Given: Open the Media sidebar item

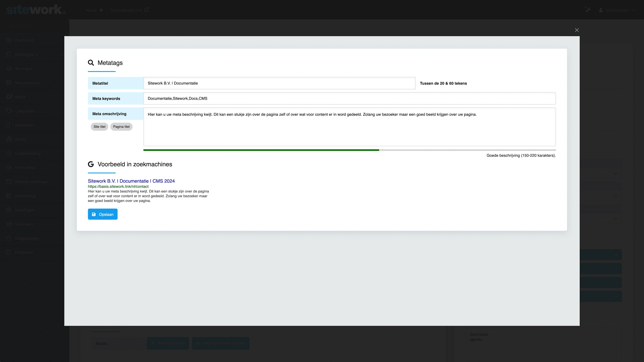Looking at the screenshot, I should click(x=20, y=97).
